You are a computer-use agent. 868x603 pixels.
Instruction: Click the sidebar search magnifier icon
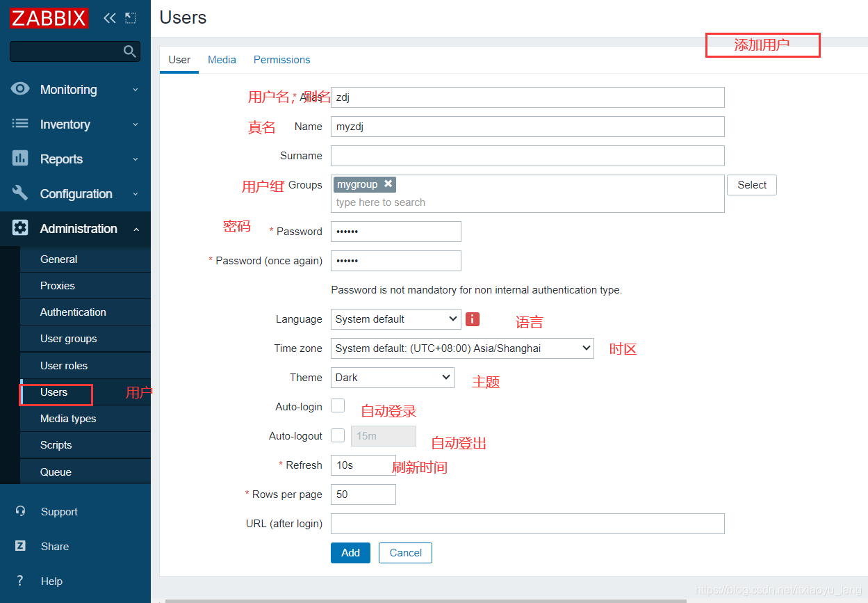(129, 51)
